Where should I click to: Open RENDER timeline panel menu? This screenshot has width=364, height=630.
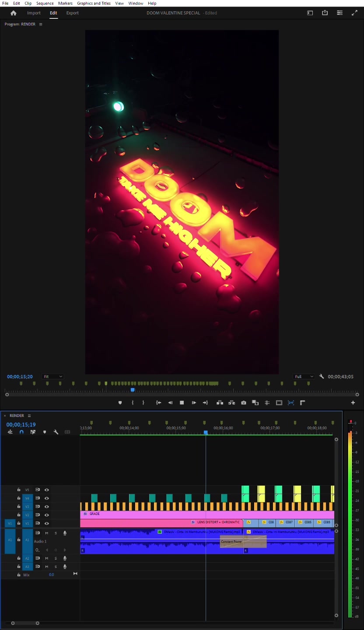(x=29, y=416)
